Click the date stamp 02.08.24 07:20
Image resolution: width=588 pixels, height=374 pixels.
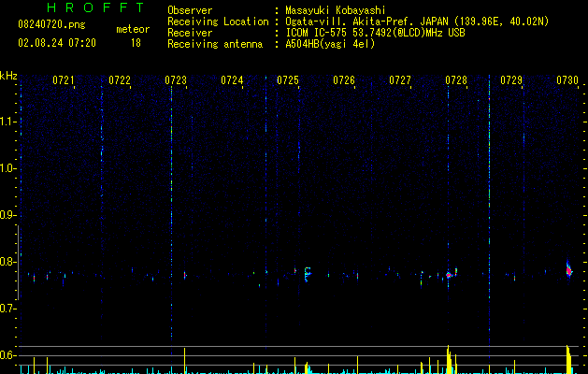coord(57,43)
